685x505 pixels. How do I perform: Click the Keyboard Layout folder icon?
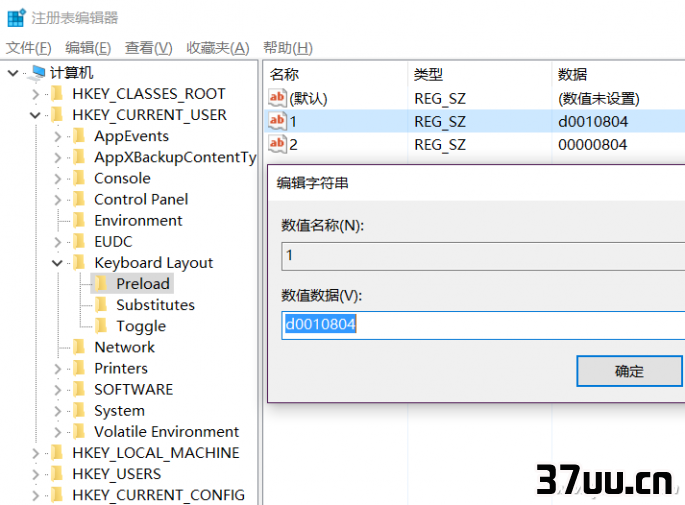[x=79, y=262]
